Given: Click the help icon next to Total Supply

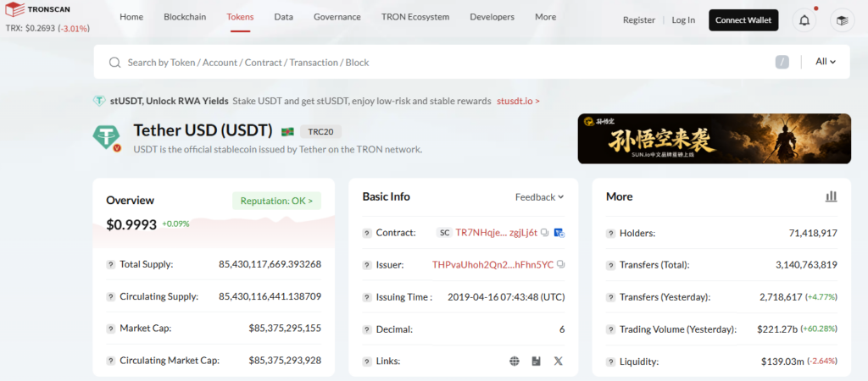Looking at the screenshot, I should [111, 264].
